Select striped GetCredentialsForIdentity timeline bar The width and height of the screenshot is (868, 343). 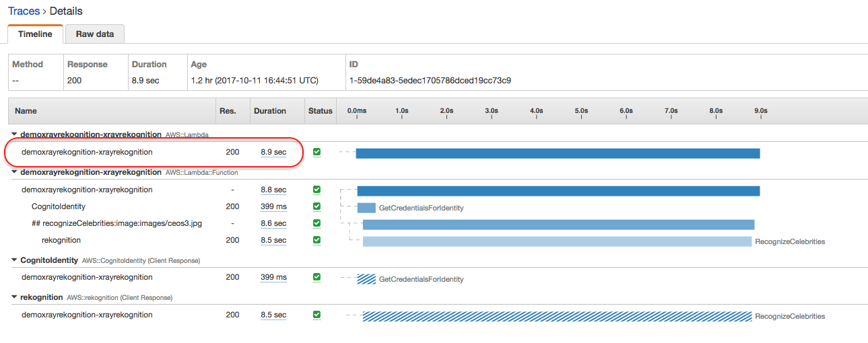366,278
